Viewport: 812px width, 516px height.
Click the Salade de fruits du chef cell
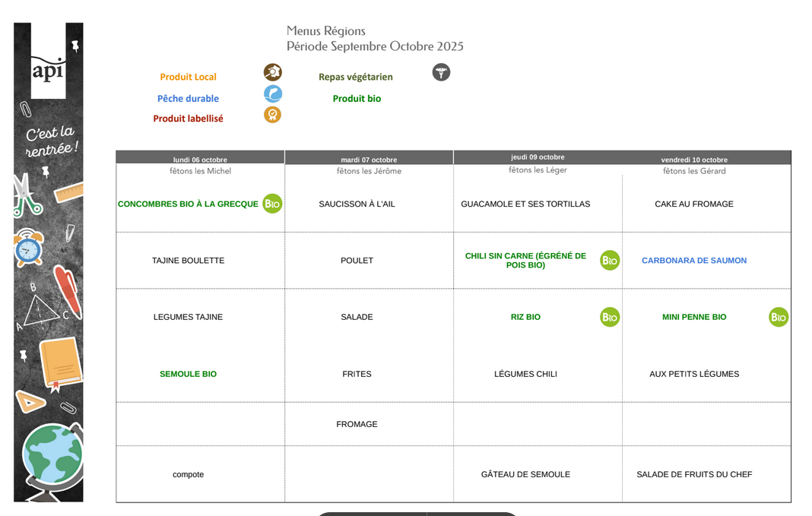click(694, 474)
